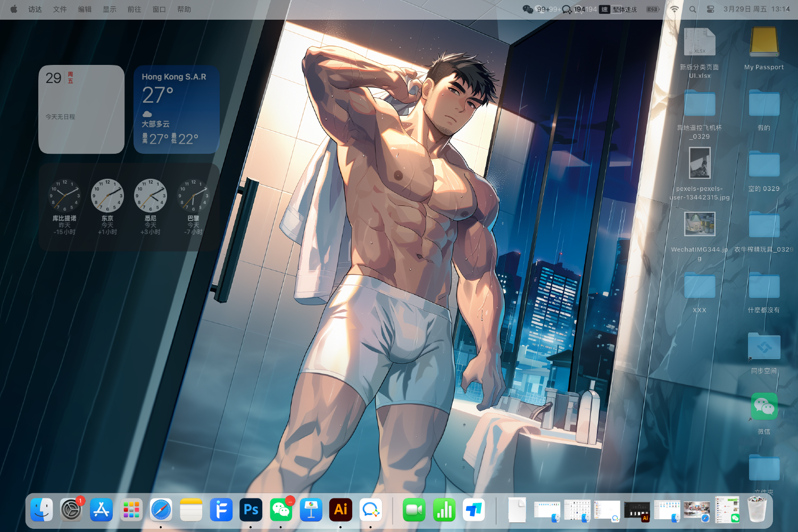
Task: Open Launchpad from the Dock
Action: [x=131, y=510]
